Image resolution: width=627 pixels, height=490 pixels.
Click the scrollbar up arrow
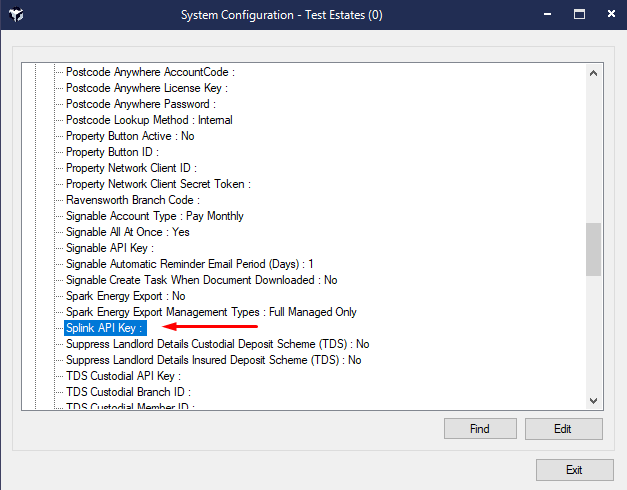pos(593,73)
